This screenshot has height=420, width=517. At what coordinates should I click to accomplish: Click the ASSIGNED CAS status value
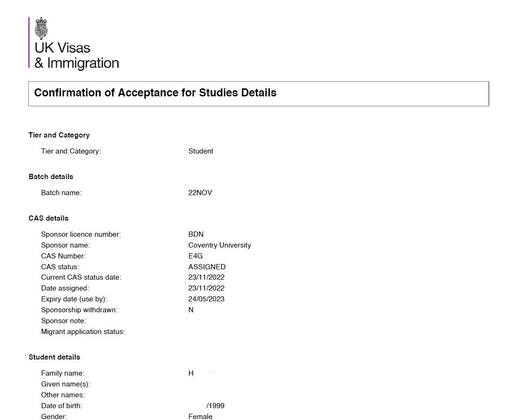tap(207, 267)
